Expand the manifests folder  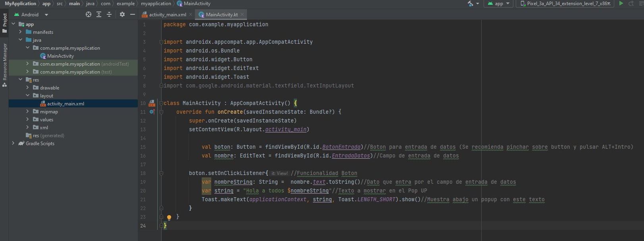pos(20,32)
